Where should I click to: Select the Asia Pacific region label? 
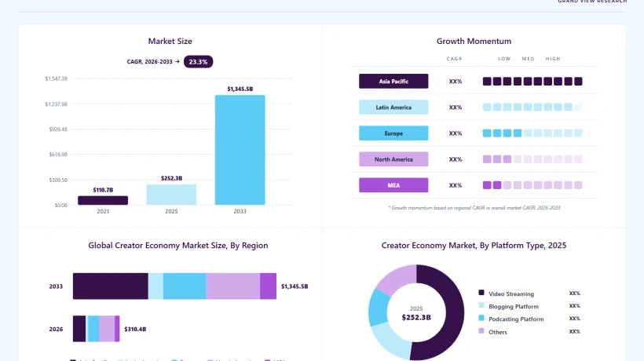(393, 82)
